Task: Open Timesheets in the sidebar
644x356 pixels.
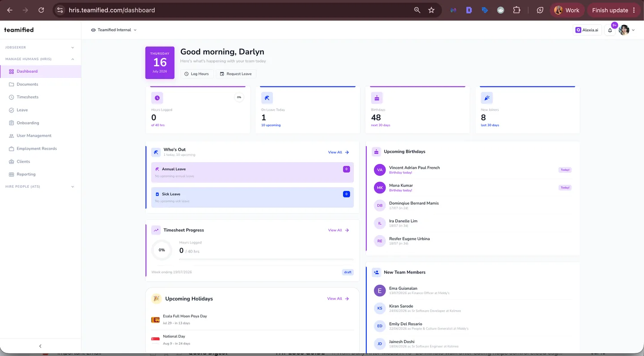Action: click(41, 97)
